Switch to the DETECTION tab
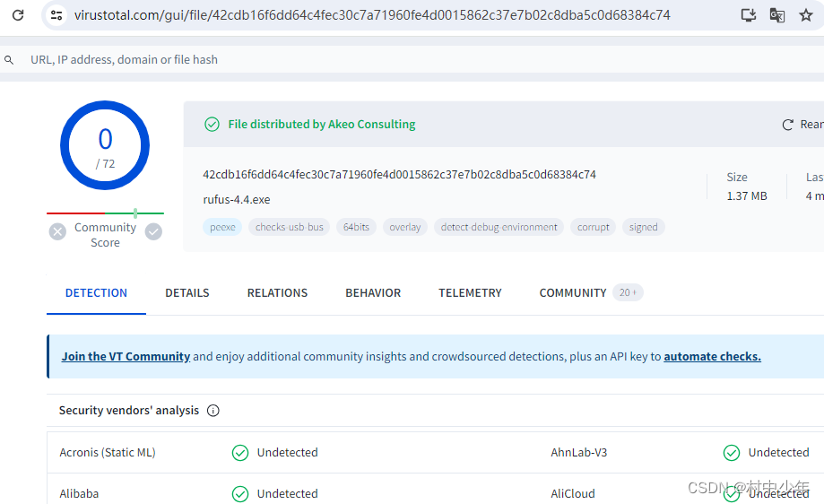The width and height of the screenshot is (824, 504). click(96, 293)
